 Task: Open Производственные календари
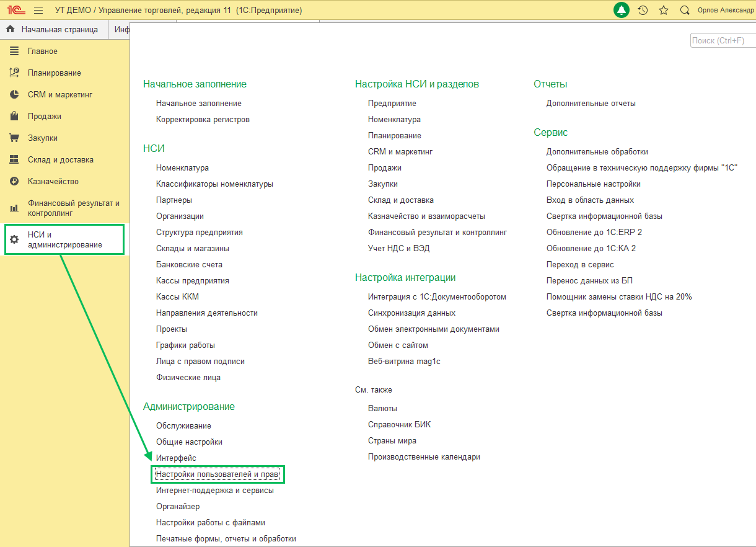tap(424, 456)
